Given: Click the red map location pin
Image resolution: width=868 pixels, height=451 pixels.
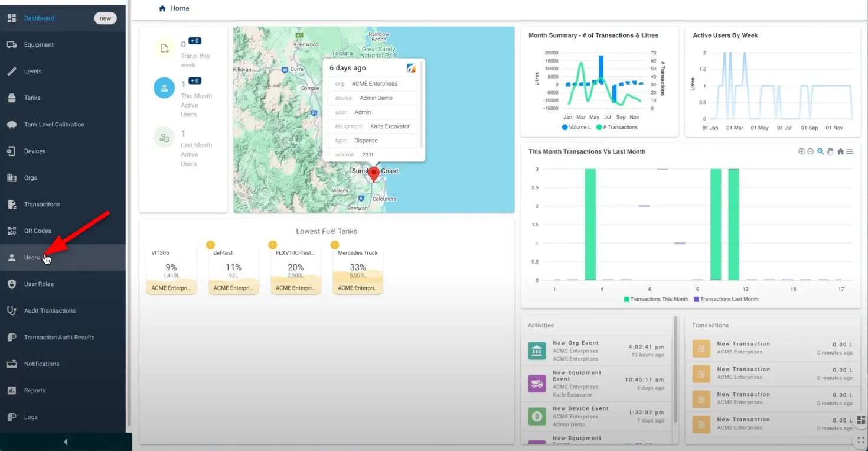Looking at the screenshot, I should pos(373,174).
